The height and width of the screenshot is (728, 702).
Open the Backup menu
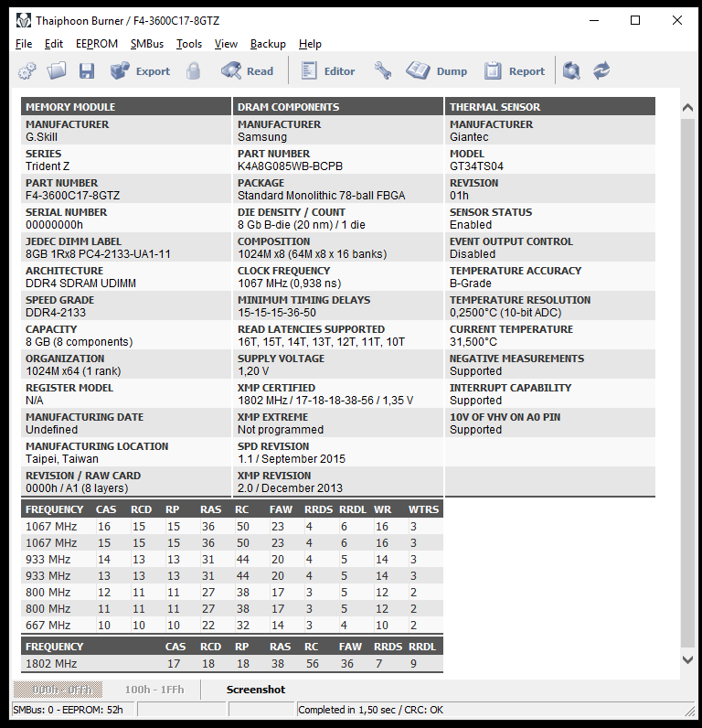click(268, 44)
